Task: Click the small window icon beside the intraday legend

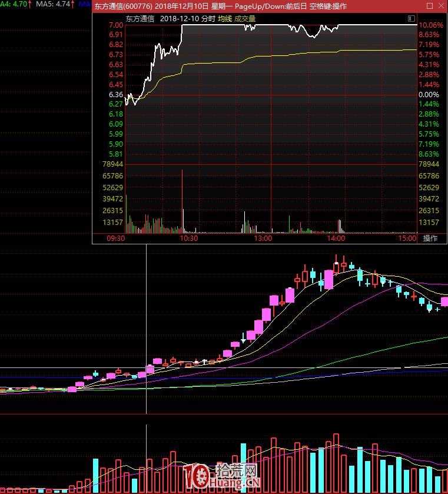Action: point(410,19)
